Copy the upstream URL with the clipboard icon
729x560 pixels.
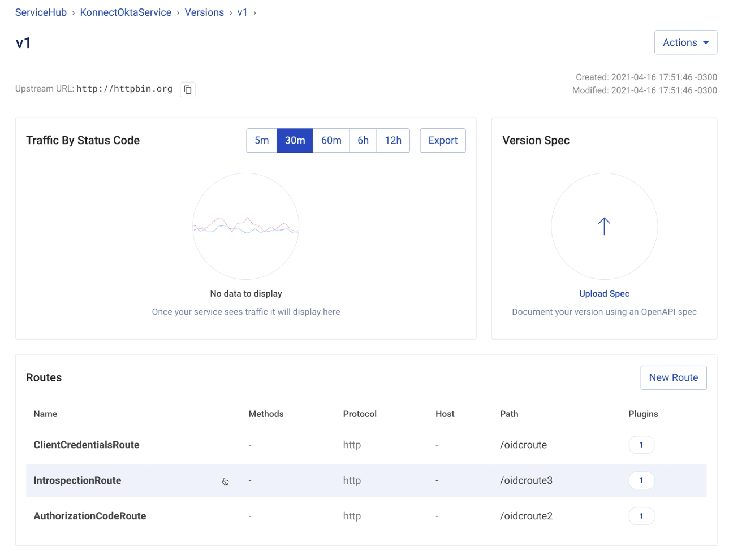click(x=188, y=89)
